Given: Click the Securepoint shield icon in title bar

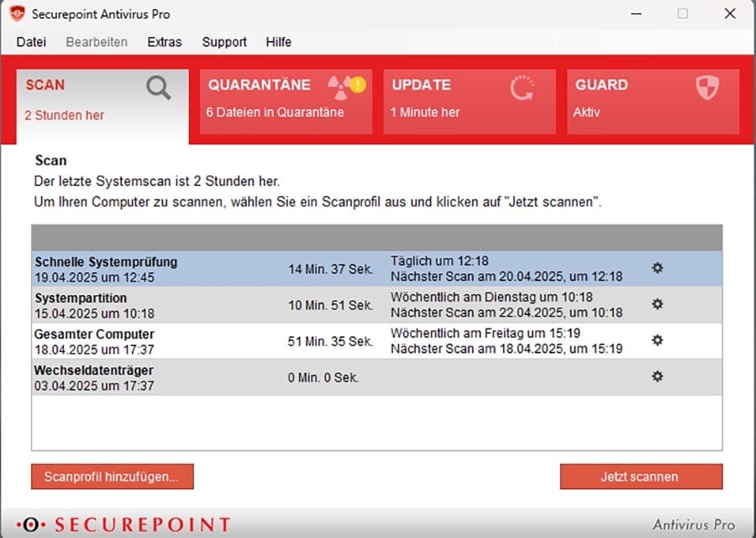Looking at the screenshot, I should [17, 13].
